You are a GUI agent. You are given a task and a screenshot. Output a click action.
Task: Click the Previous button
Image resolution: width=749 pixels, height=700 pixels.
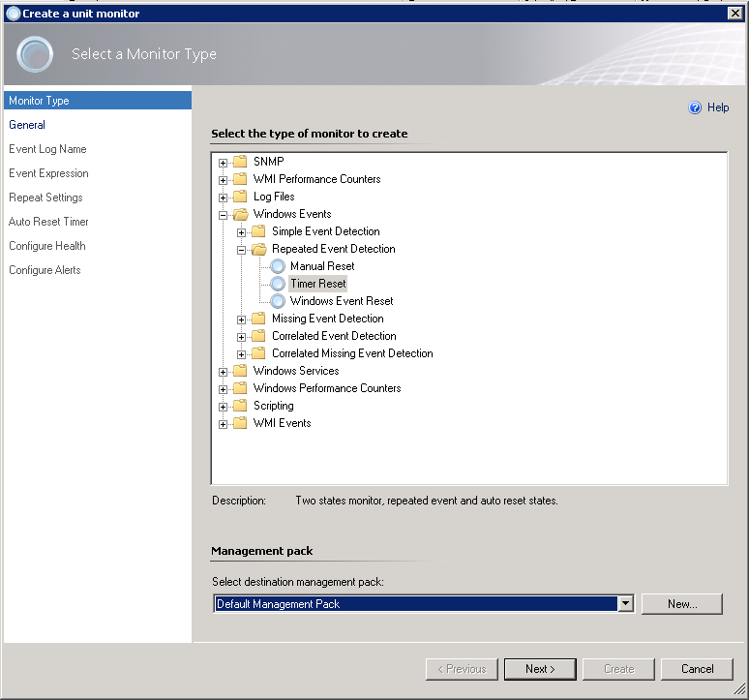point(462,669)
